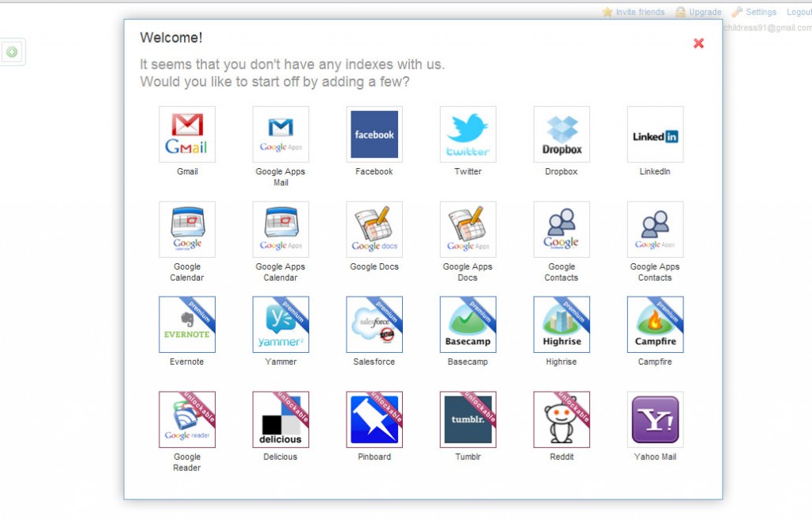Choose the Google Apps Contacts icon
812x521 pixels.
coord(655,229)
